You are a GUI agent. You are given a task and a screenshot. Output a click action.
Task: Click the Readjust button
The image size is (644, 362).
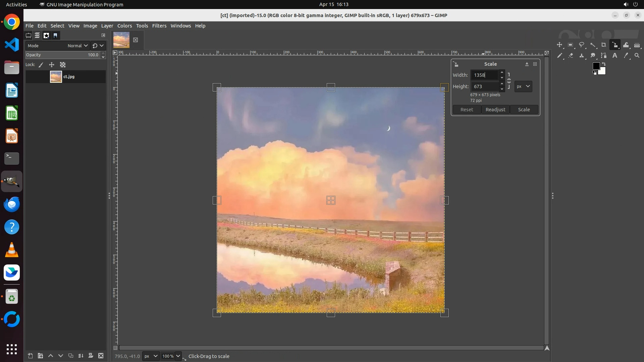point(495,110)
